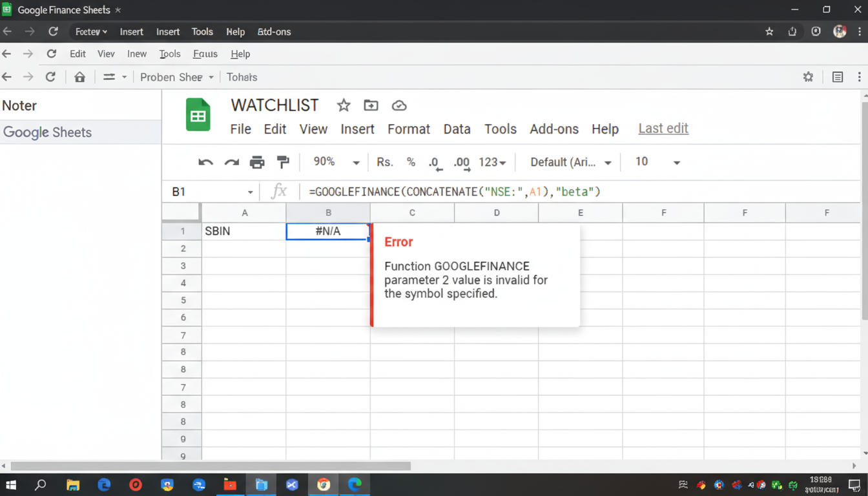The image size is (868, 496).
Task: Apply the Decrease decimal places icon
Action: coord(434,162)
